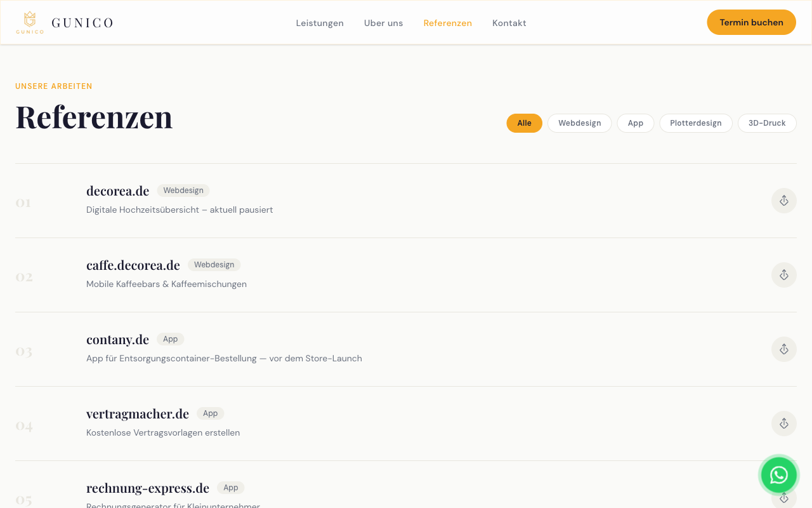Click the GUNICO wordmark text
Screen dimensions: 812x508
click(x=82, y=23)
